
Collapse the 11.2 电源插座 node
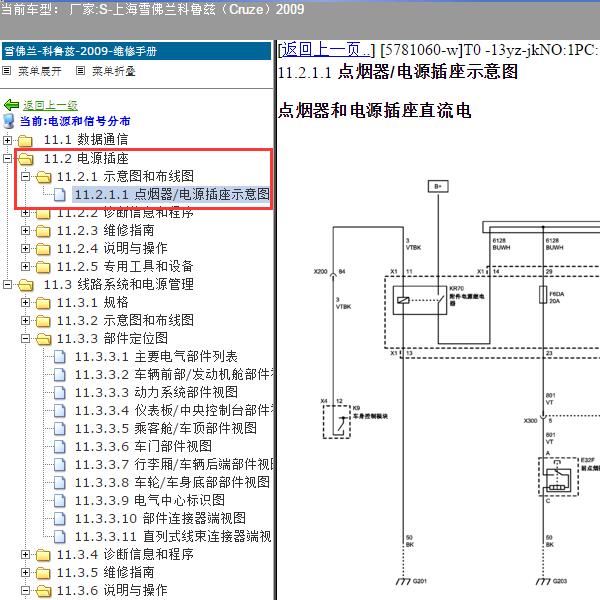click(x=7, y=158)
